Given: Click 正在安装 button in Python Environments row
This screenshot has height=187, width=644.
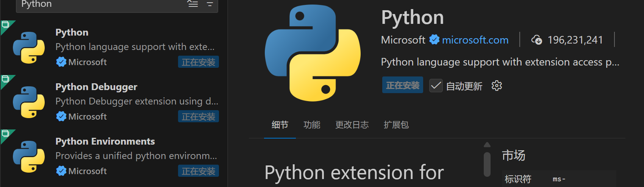Looking at the screenshot, I should coord(199,171).
